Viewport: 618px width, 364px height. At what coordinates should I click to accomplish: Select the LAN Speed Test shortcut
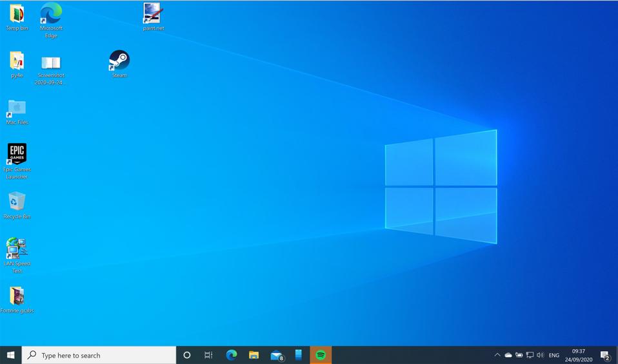point(17,249)
